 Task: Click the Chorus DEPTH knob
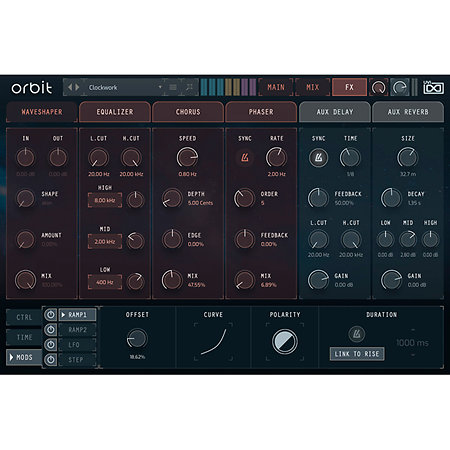click(172, 198)
